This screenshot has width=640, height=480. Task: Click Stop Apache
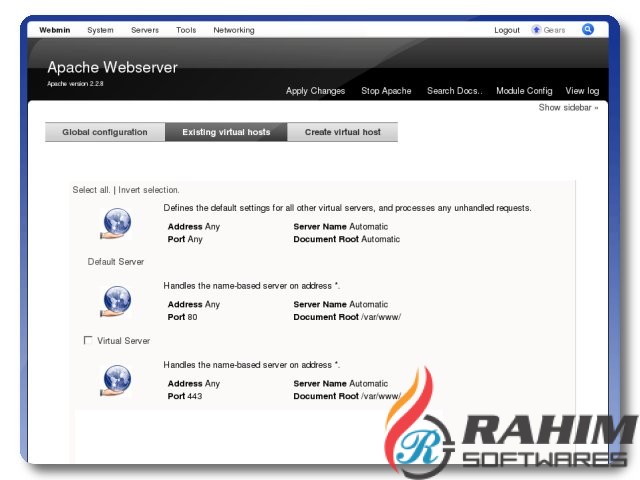tap(386, 91)
